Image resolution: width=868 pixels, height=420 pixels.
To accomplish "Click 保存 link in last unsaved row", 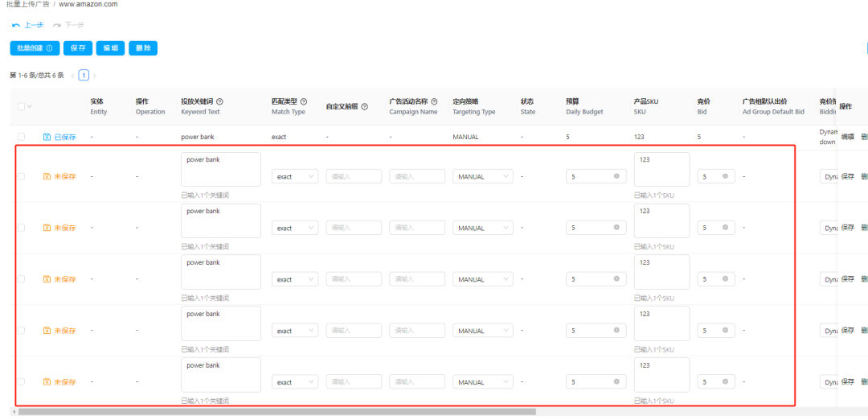I will pyautogui.click(x=848, y=382).
